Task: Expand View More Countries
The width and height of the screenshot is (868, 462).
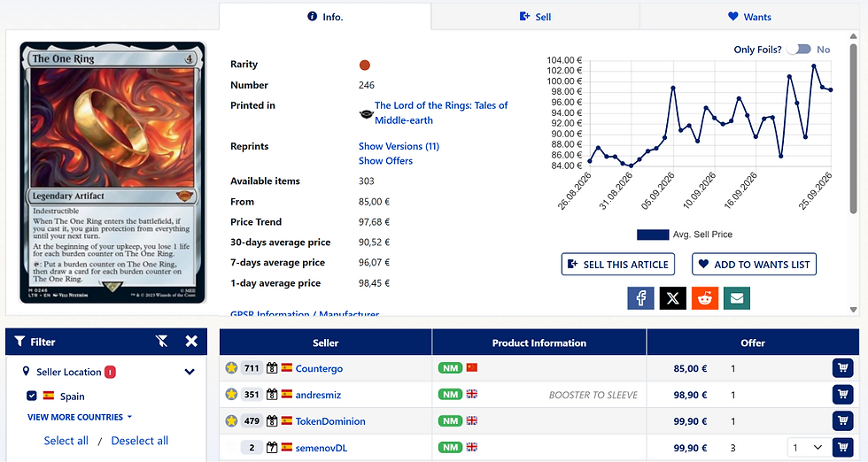Action: [x=80, y=417]
